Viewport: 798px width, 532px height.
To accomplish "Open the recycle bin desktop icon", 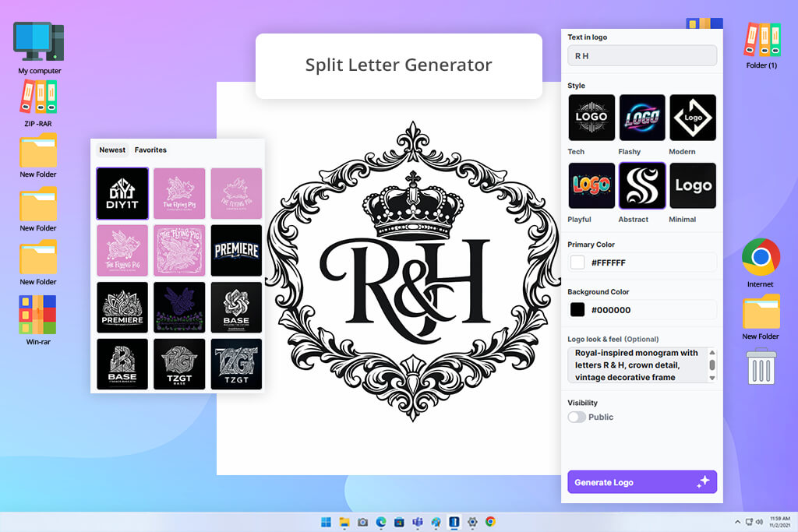I will tap(761, 366).
